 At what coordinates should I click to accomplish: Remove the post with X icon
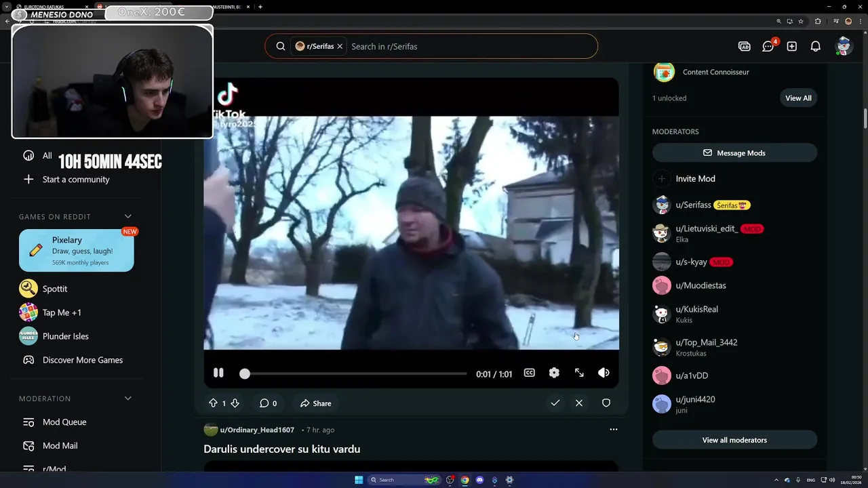(579, 403)
